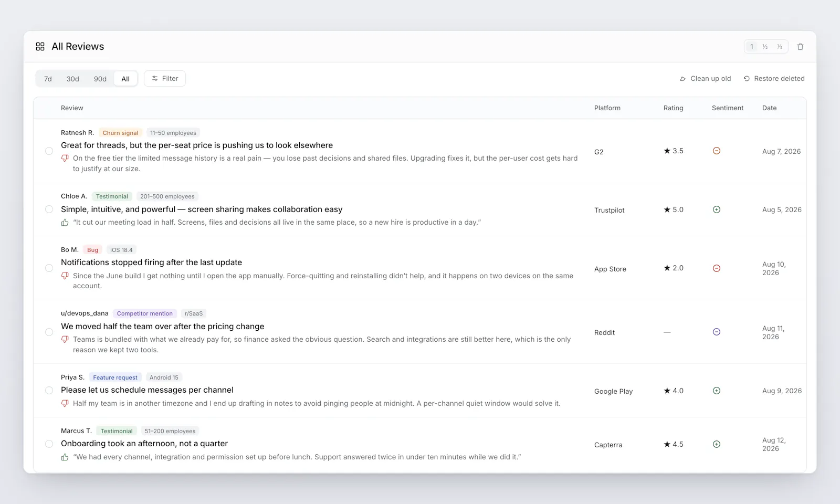Select Bo M.'s review row checkbox
The height and width of the screenshot is (504, 840).
tap(49, 268)
